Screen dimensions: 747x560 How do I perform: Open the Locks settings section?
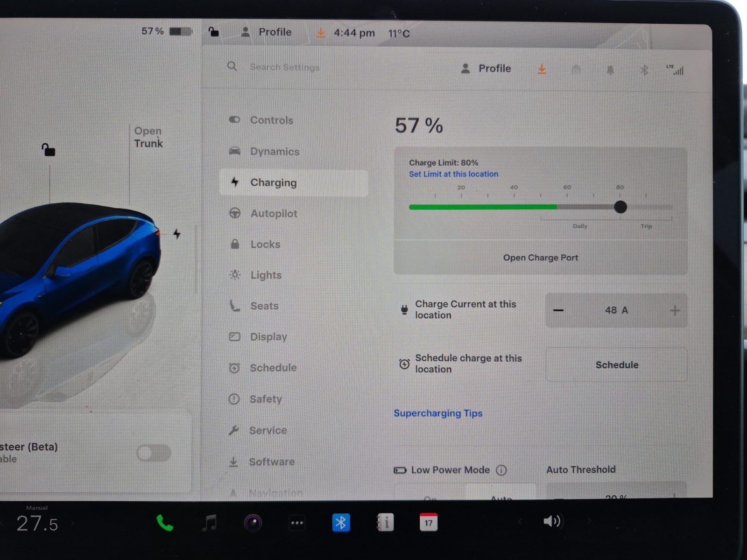pyautogui.click(x=265, y=244)
